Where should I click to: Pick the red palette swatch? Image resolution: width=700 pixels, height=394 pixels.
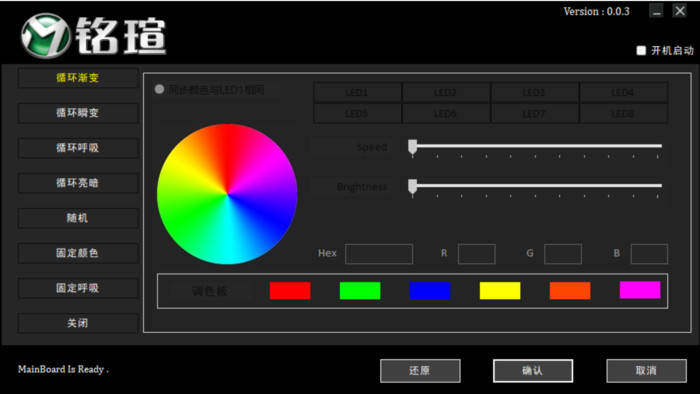(x=290, y=290)
